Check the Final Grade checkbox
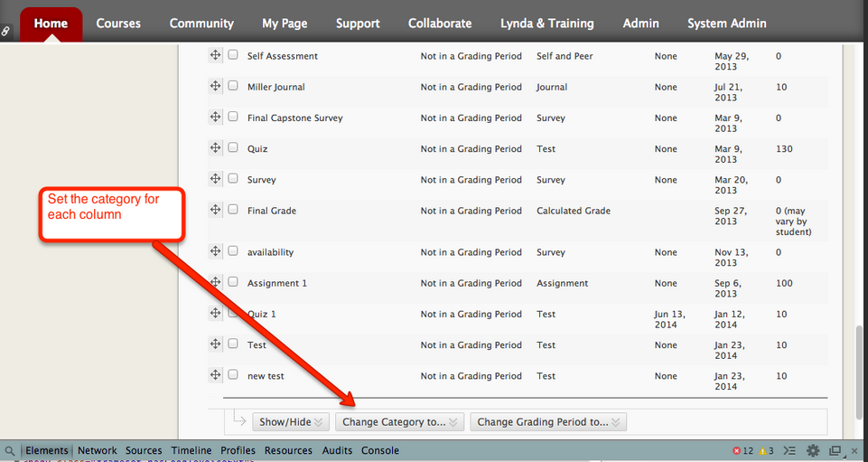 pos(233,209)
